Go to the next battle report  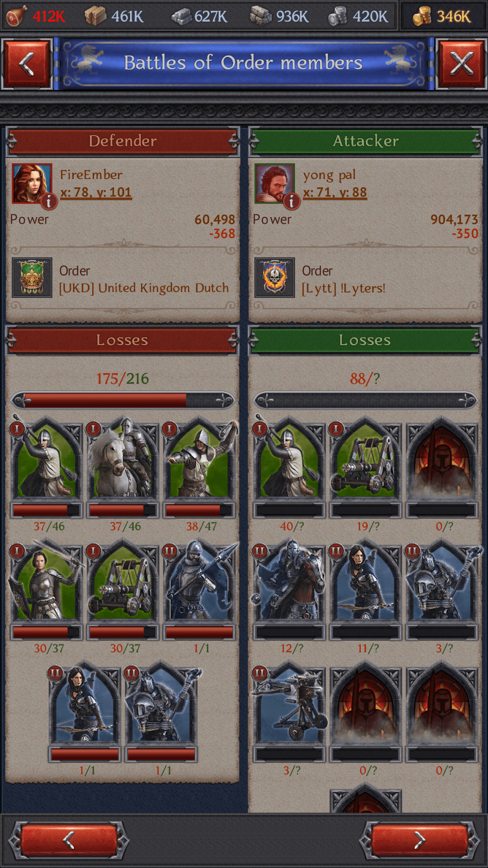(x=419, y=840)
